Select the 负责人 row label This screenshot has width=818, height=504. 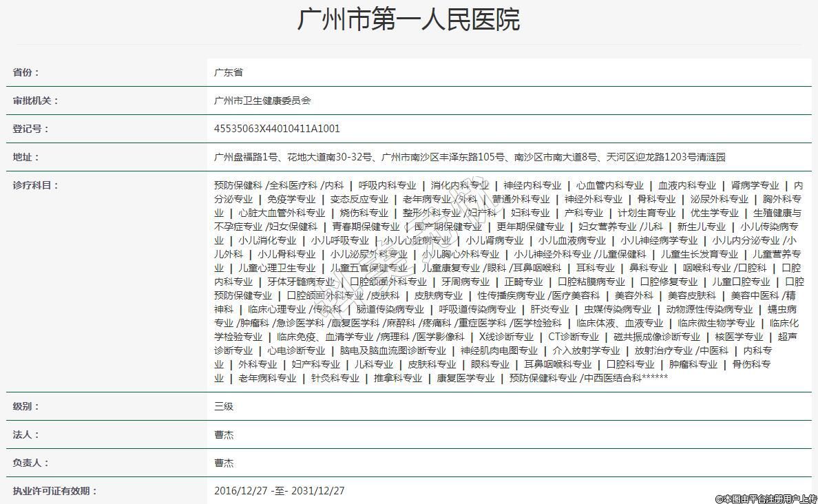pyautogui.click(x=31, y=463)
